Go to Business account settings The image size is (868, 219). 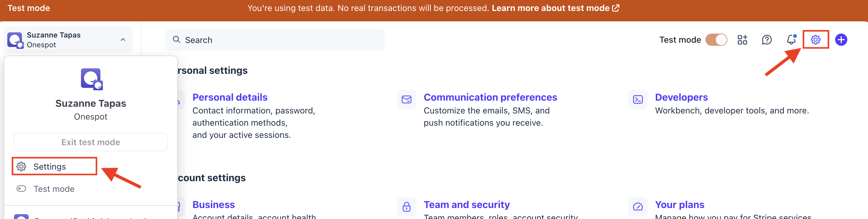213,204
